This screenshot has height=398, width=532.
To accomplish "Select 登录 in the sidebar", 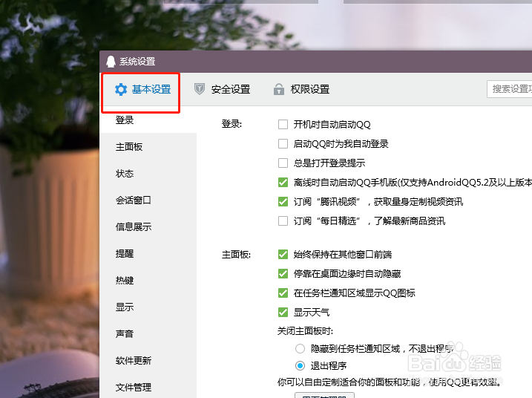I will coord(125,120).
